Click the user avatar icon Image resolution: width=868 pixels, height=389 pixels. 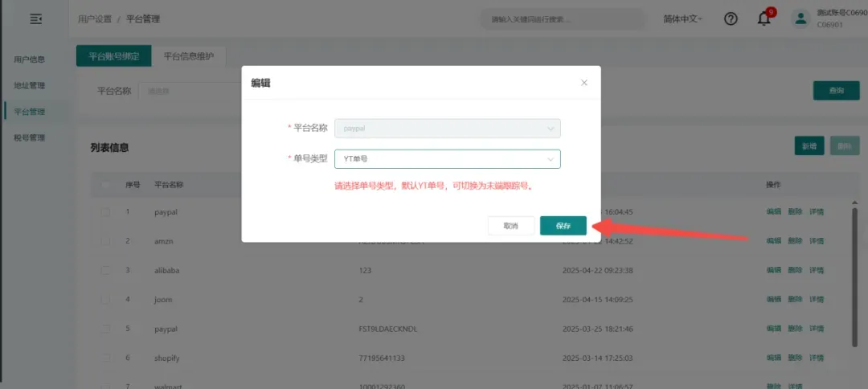[x=800, y=18]
